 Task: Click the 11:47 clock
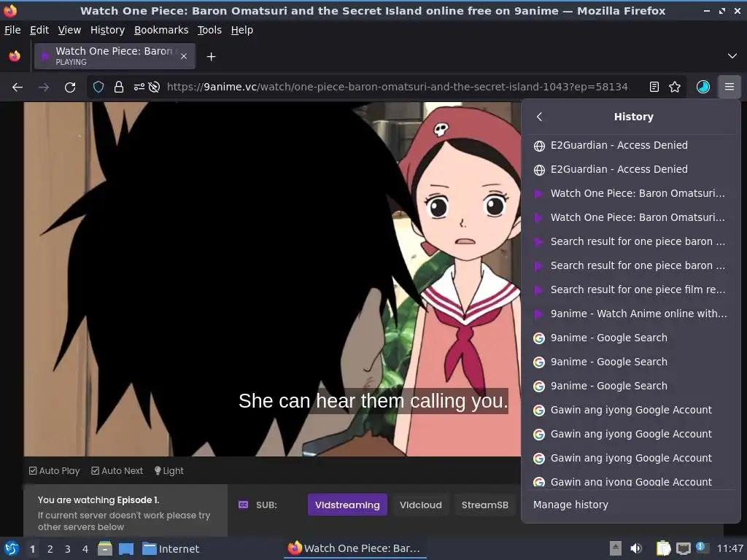(x=729, y=548)
